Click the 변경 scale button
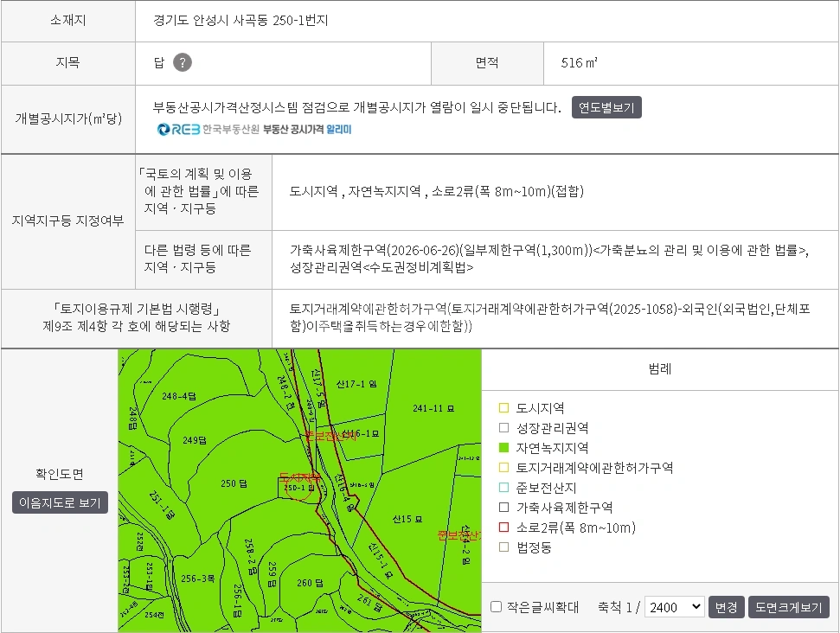Image resolution: width=840 pixels, height=633 pixels. [727, 607]
